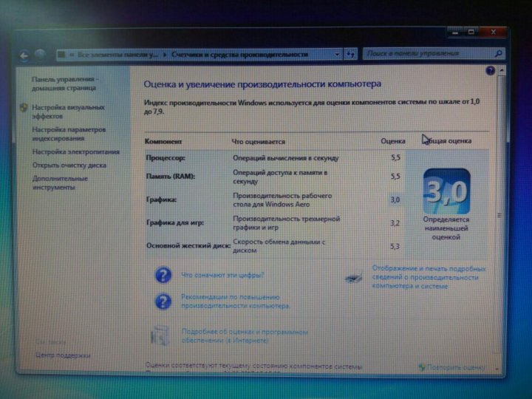Click the vertical scrollbar thumb
The image size is (532, 399).
[x=500, y=215]
